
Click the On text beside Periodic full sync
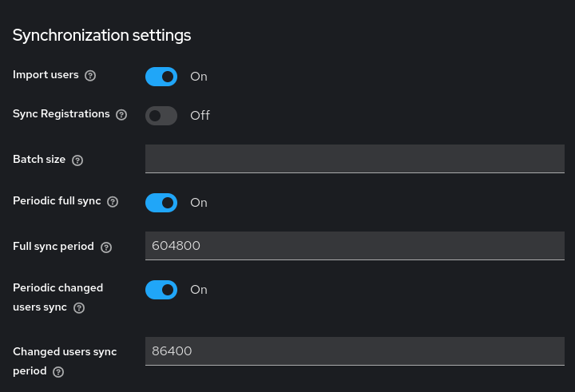coord(199,203)
